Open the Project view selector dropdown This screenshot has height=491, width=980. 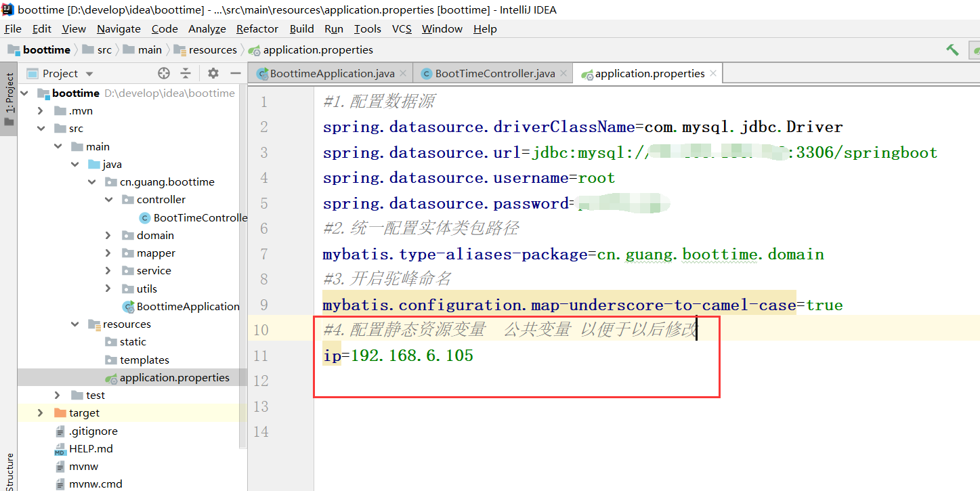(60, 73)
